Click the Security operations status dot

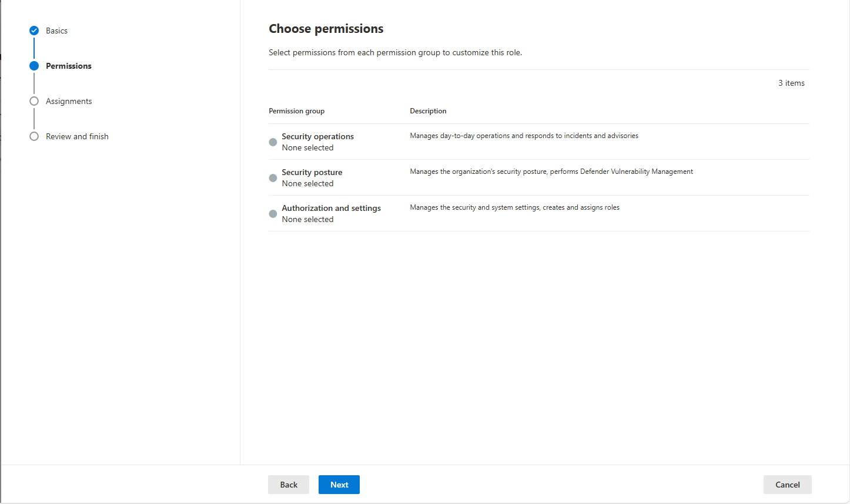click(x=273, y=142)
